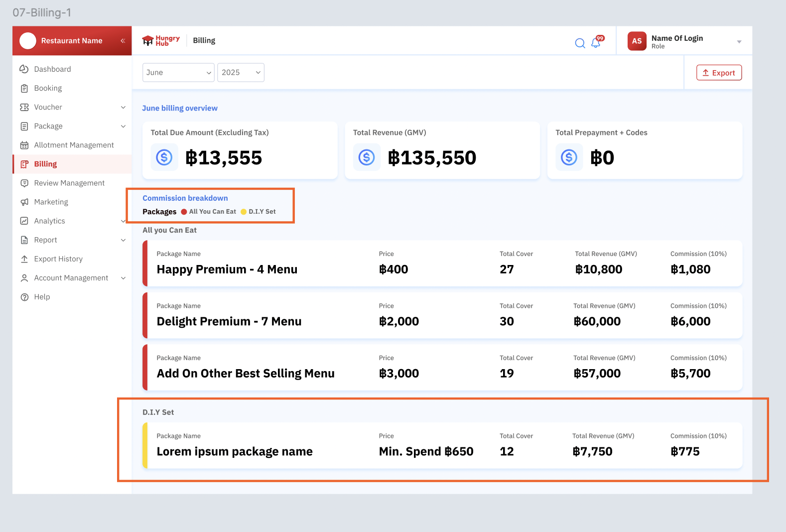Click the yellow D.I.Y Set legend dot

[244, 212]
